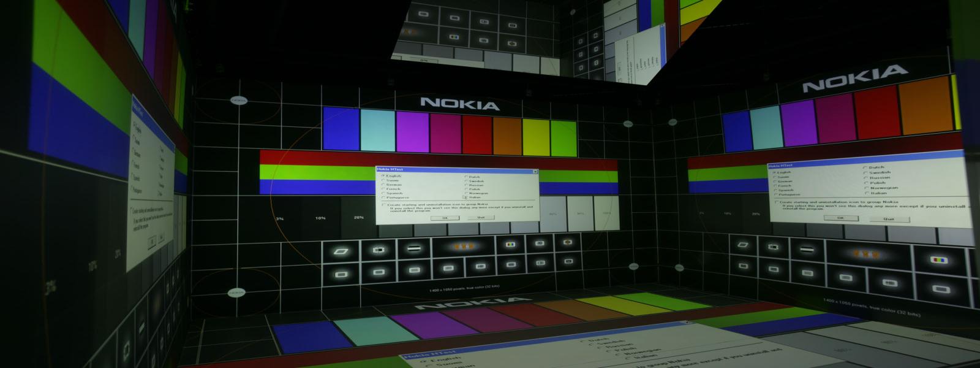Viewport: 980px width, 368px height.
Task: Select the horizontal bars icon on center wall
Action: click(x=413, y=248)
